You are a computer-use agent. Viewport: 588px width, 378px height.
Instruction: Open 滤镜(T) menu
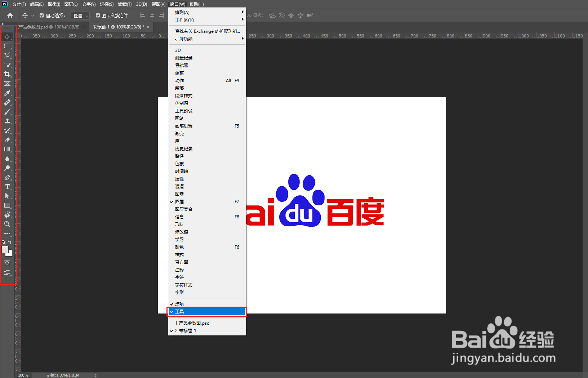pos(125,4)
